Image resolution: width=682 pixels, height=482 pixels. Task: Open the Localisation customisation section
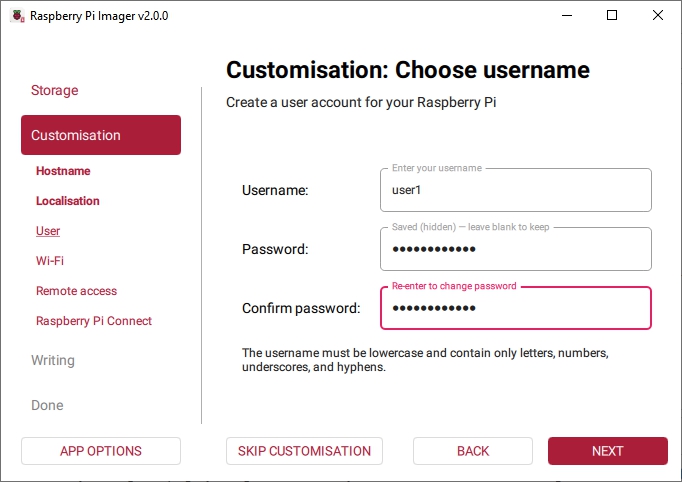[68, 201]
